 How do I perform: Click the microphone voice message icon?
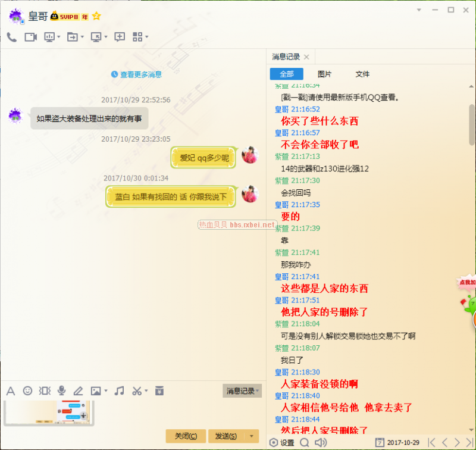click(x=61, y=390)
